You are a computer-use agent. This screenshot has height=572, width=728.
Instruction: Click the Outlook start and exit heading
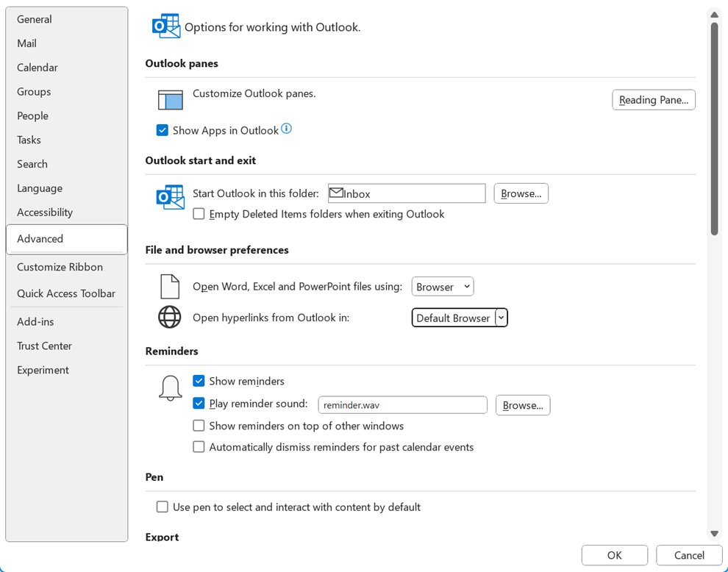[201, 160]
